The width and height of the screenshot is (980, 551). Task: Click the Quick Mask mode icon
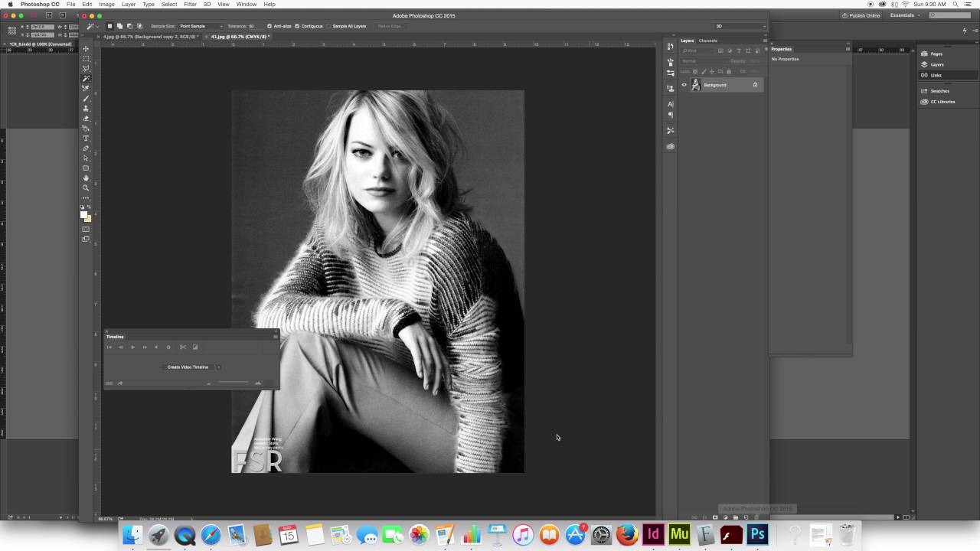tap(86, 230)
